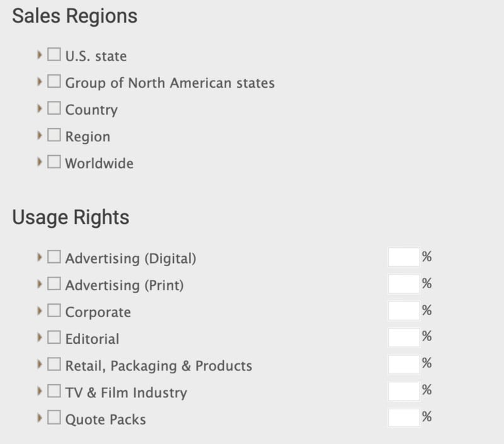Viewport: 504px width, 444px height.
Task: Check the U.S. state checkbox
Action: point(54,56)
